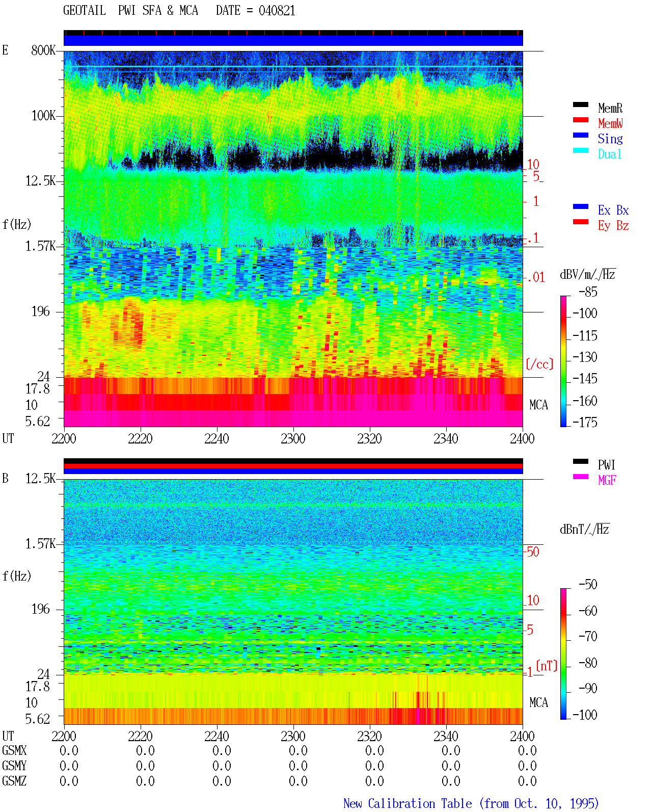Click the '-160' color scale value

585,401
